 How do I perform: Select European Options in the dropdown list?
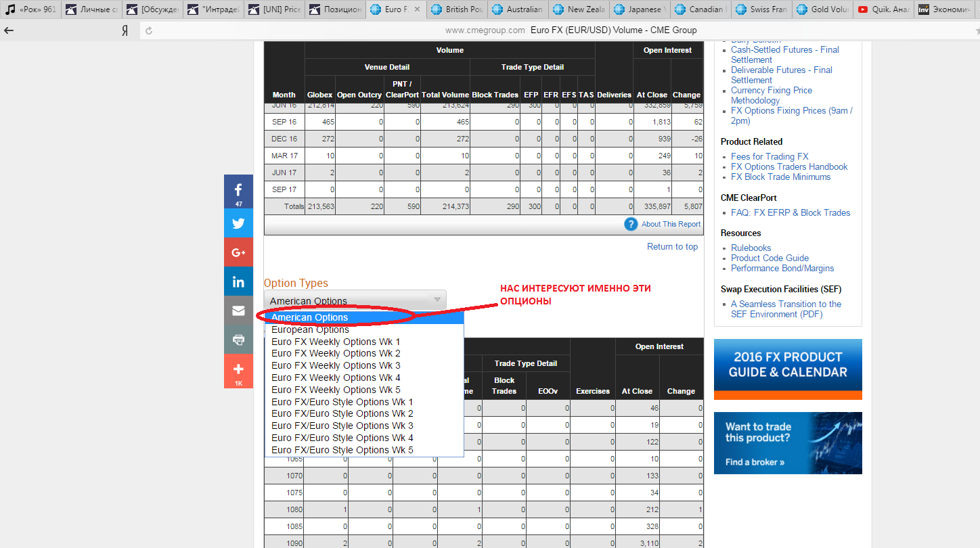coord(364,329)
